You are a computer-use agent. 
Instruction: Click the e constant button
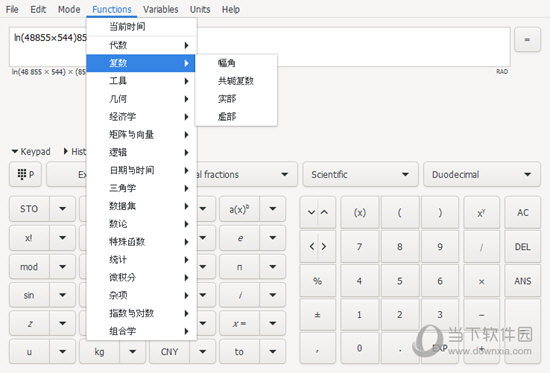[239, 238]
